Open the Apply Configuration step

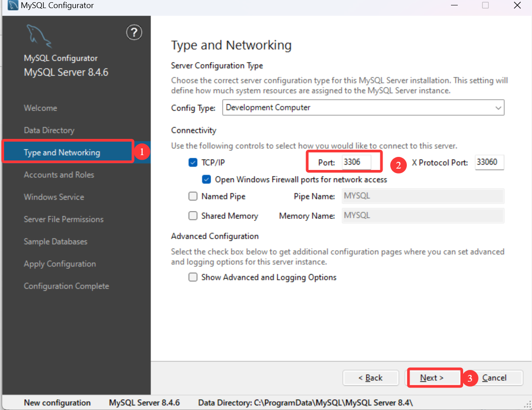point(60,264)
